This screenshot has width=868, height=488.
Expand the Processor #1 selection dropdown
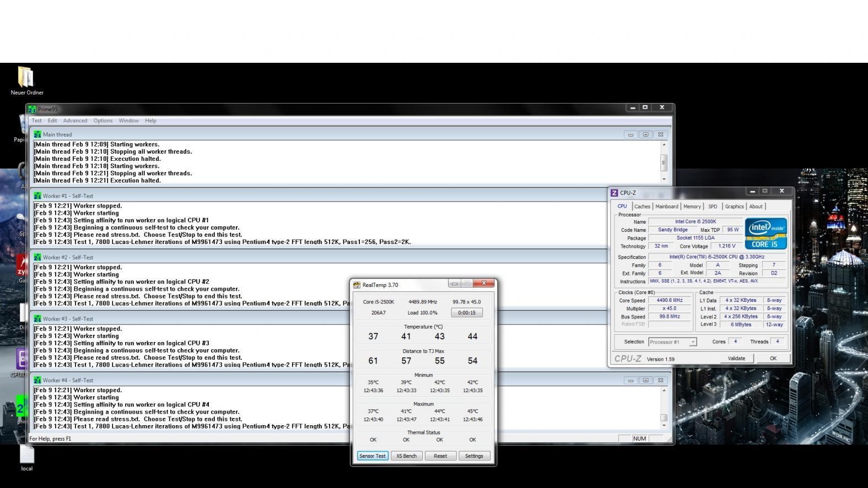pos(693,342)
